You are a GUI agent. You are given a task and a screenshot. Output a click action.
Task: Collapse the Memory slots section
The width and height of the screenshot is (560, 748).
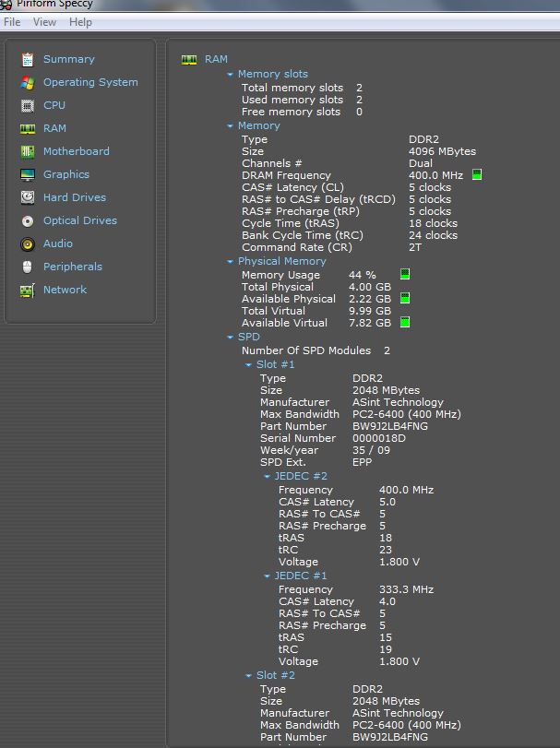[230, 75]
